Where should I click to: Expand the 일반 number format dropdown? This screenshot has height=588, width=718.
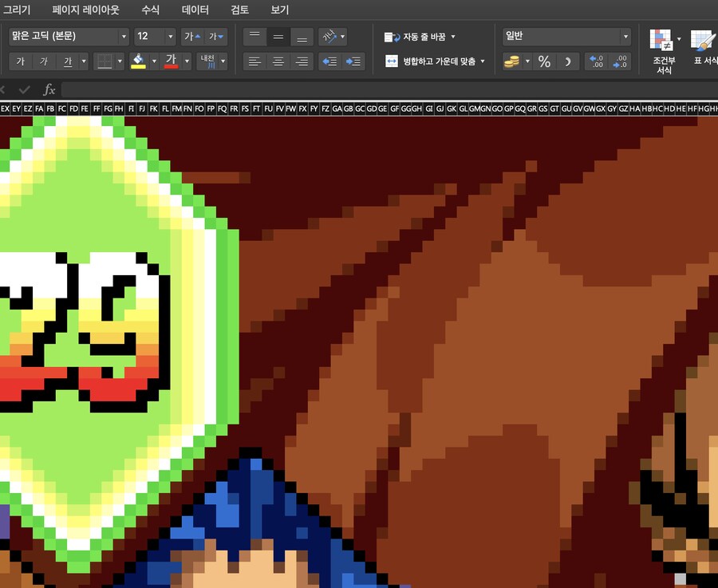[x=625, y=36]
